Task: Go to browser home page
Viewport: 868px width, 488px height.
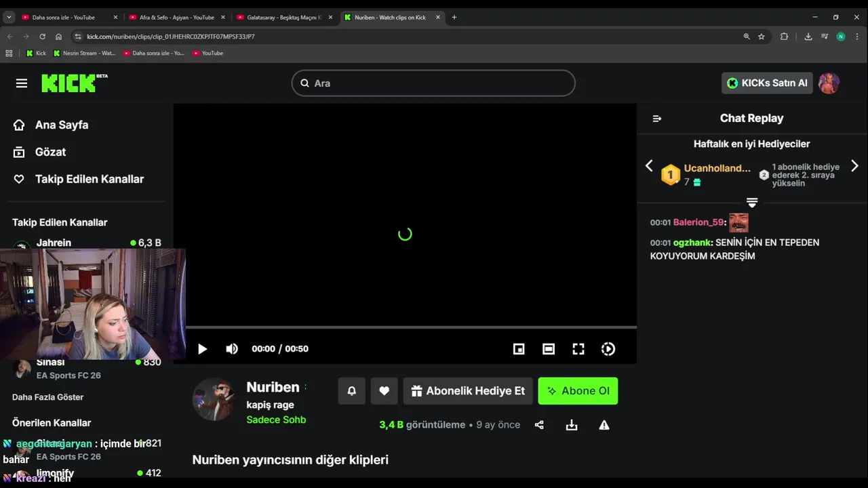Action: (x=58, y=37)
